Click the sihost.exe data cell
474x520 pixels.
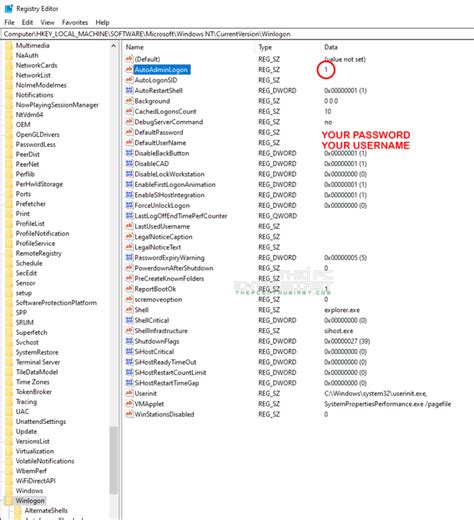coord(338,331)
